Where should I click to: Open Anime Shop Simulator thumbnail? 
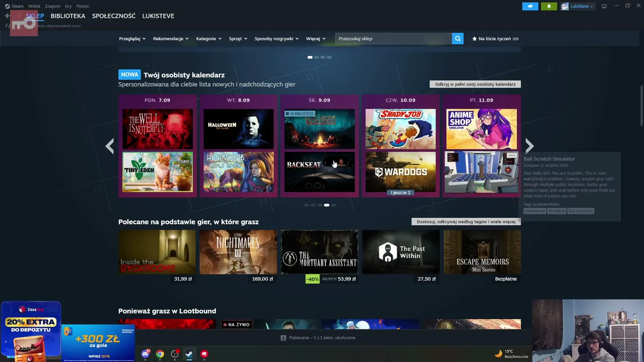(481, 129)
